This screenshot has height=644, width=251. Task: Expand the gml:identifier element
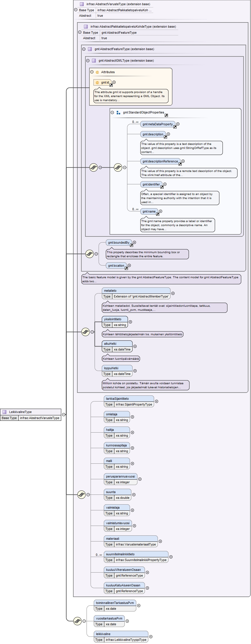point(165,184)
